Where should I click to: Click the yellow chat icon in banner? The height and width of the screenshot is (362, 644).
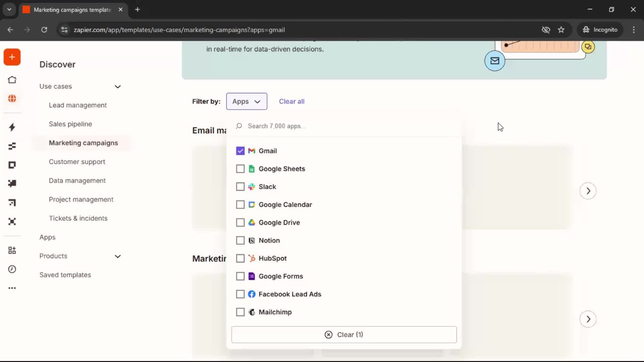(588, 47)
